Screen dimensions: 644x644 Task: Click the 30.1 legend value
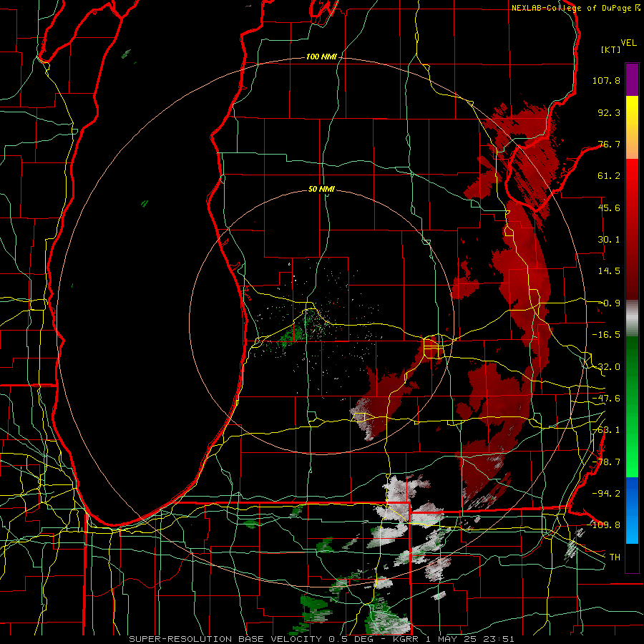click(x=609, y=240)
